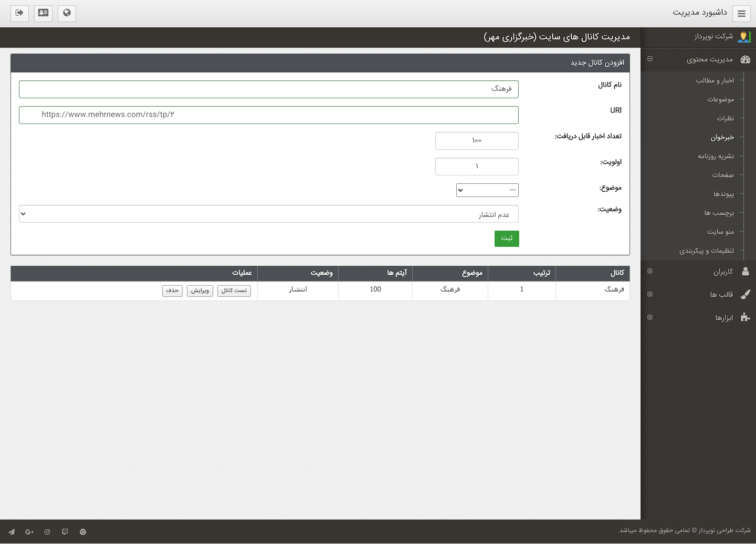
Task: Click the URI input field
Action: [x=268, y=115]
